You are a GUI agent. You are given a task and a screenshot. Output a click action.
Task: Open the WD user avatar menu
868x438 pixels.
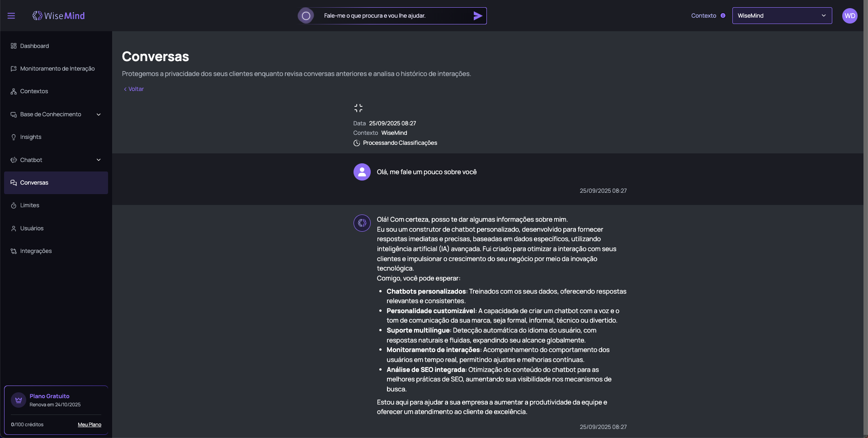[849, 16]
